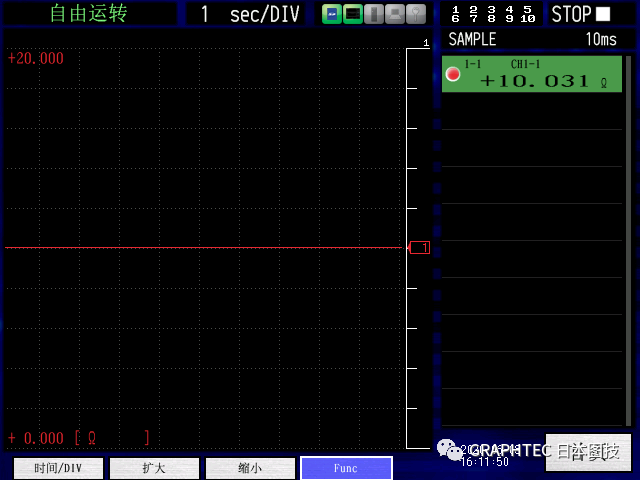Open the SAMPLE 10ms interval setting
Image resolution: width=640 pixels, height=480 pixels.
532,39
